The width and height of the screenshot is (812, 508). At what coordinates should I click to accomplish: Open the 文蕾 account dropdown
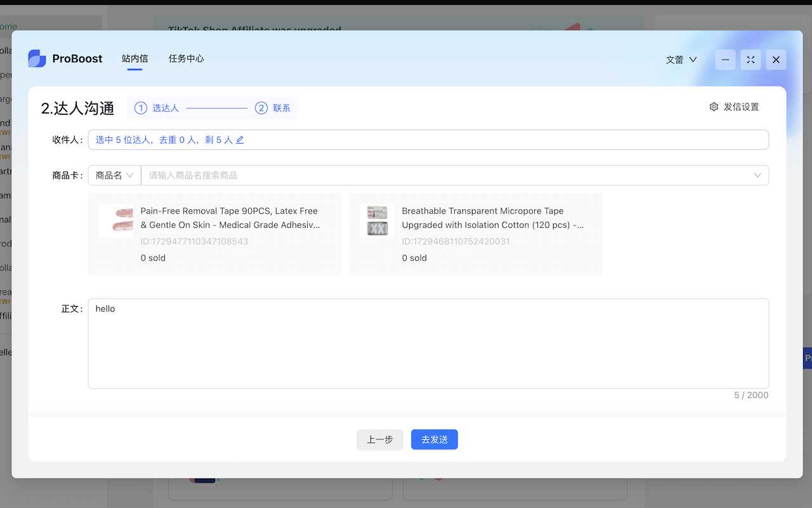coord(681,59)
